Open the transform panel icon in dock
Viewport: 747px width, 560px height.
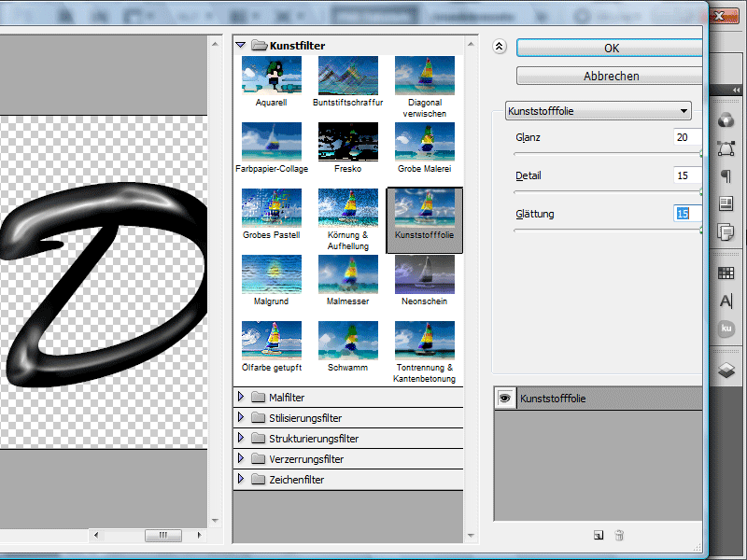[726, 148]
